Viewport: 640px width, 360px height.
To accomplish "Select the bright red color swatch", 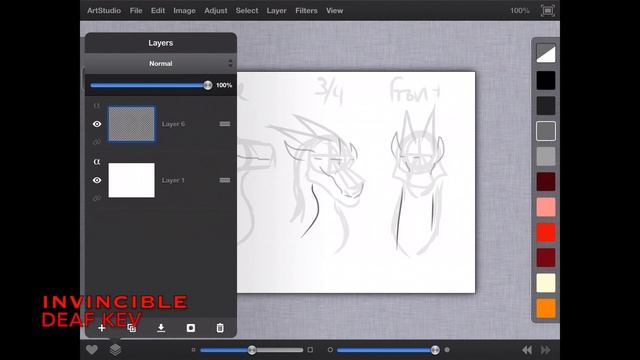I will [x=546, y=232].
